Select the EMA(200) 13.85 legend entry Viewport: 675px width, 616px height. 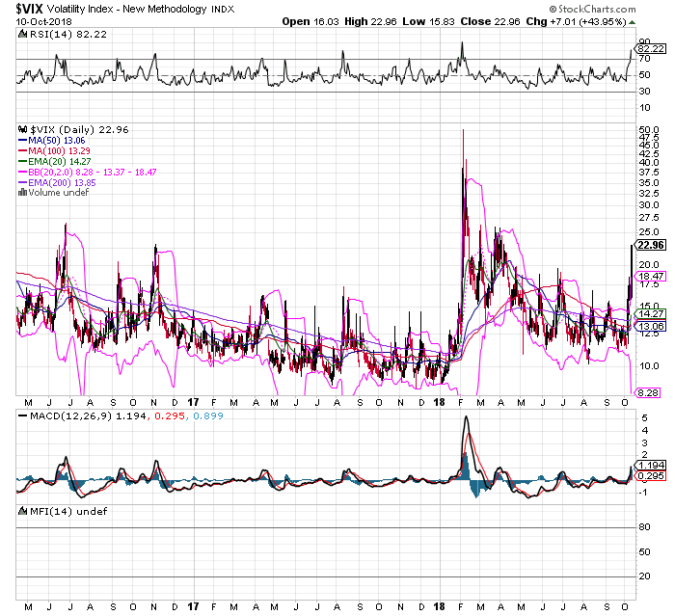(x=57, y=182)
